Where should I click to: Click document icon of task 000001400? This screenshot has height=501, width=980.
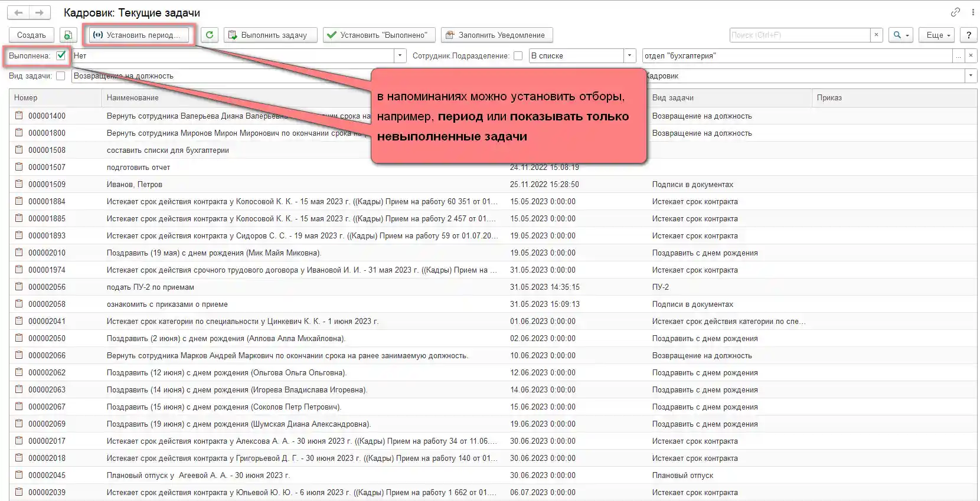coord(19,116)
